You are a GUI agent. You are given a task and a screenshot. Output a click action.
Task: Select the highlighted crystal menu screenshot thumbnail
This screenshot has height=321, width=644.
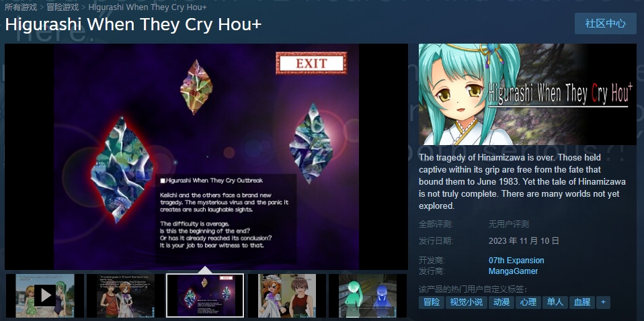tap(205, 295)
